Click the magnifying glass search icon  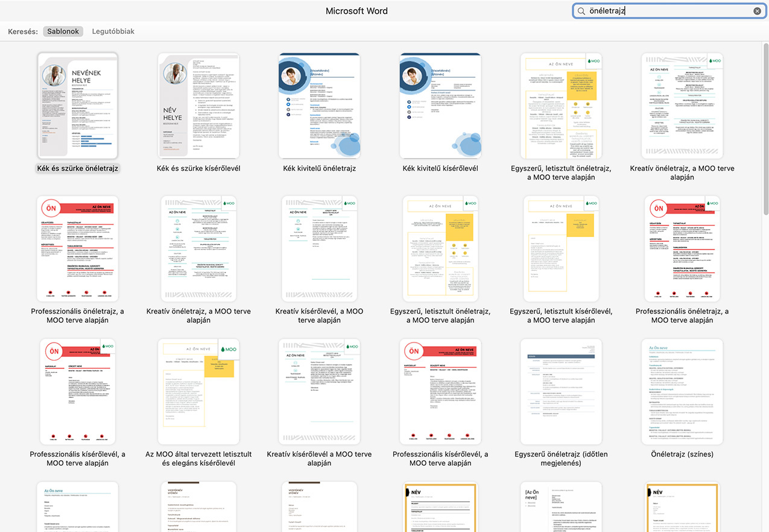click(x=581, y=11)
